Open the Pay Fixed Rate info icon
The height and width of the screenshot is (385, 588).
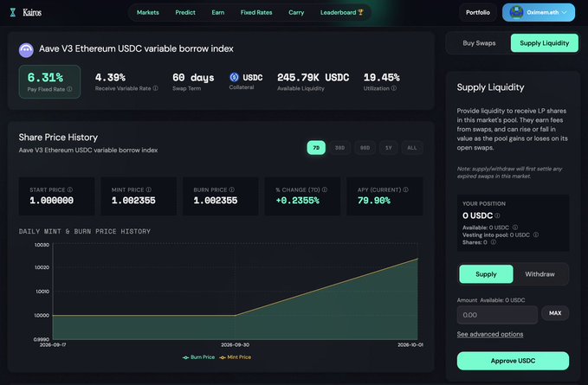pyautogui.click(x=69, y=89)
